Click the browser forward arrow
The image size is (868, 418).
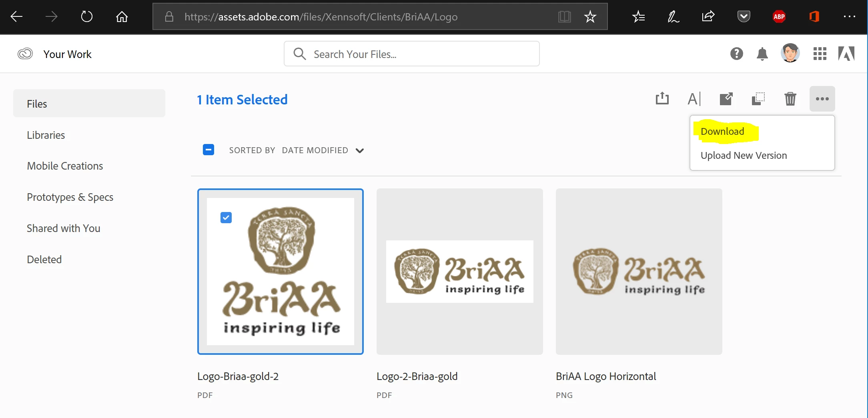[x=52, y=16]
